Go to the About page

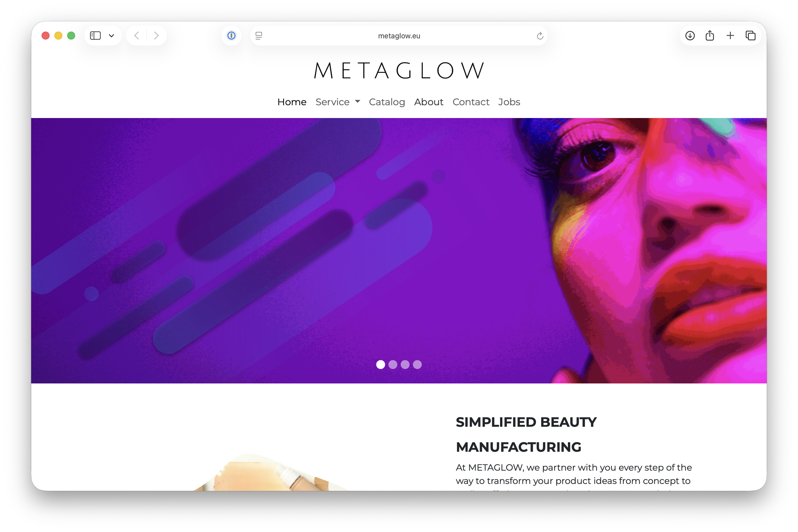pos(429,102)
